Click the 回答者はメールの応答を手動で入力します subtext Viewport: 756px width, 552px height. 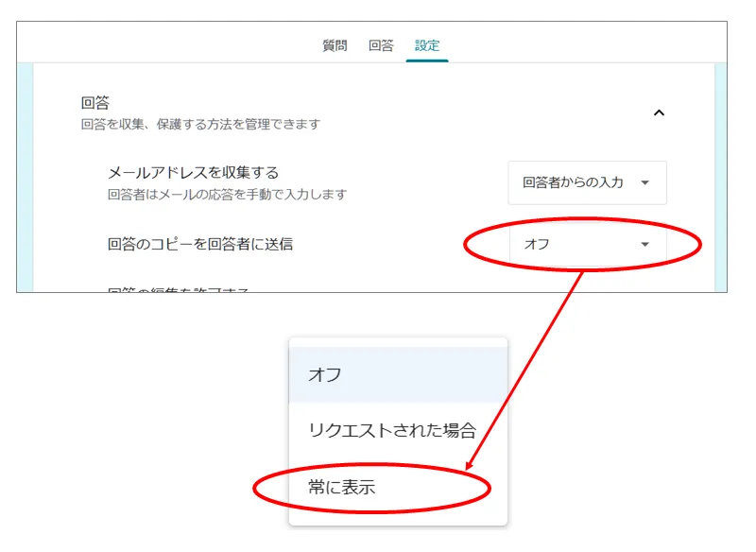(227, 195)
